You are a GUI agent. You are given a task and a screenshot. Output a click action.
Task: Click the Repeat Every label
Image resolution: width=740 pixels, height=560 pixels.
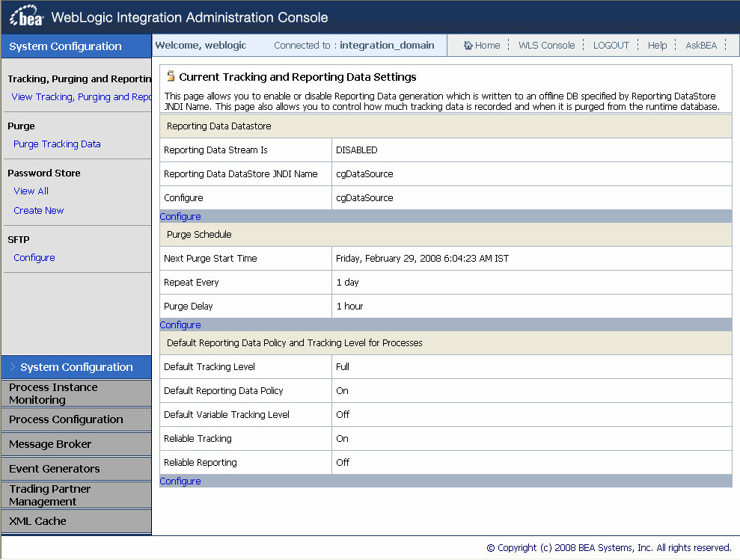pyautogui.click(x=191, y=283)
